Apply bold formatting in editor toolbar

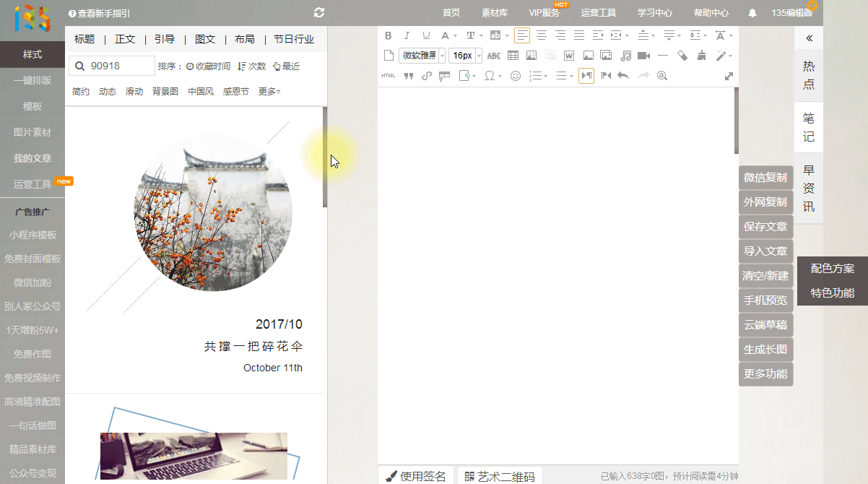click(388, 35)
